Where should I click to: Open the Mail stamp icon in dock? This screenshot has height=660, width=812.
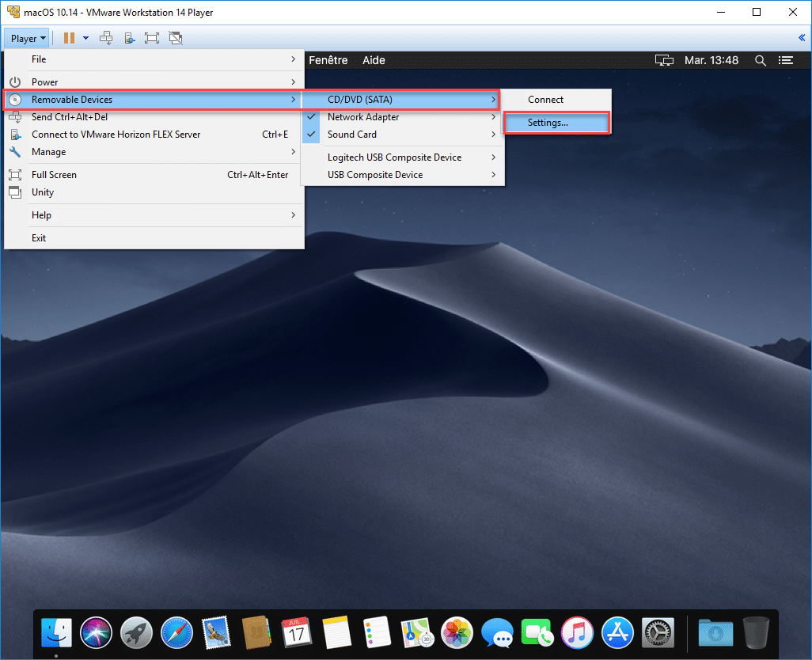216,632
